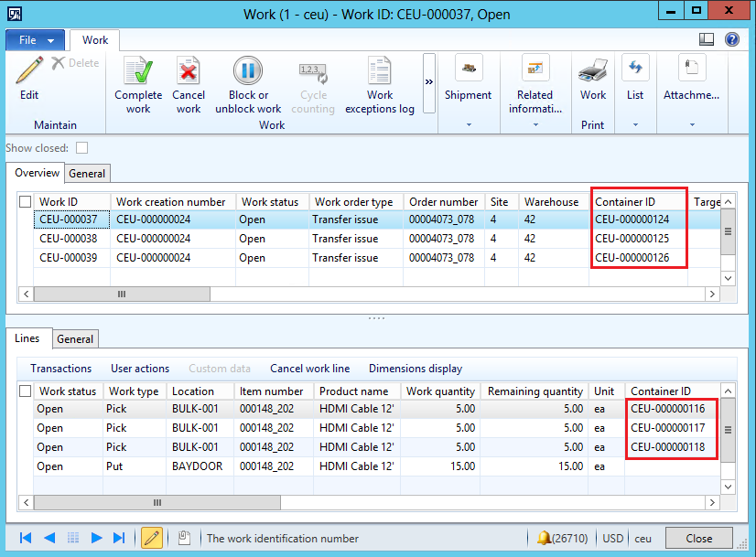Screen dimensions: 756x557
Task: Check the select-all box in Overview grid
Action: coord(27,201)
